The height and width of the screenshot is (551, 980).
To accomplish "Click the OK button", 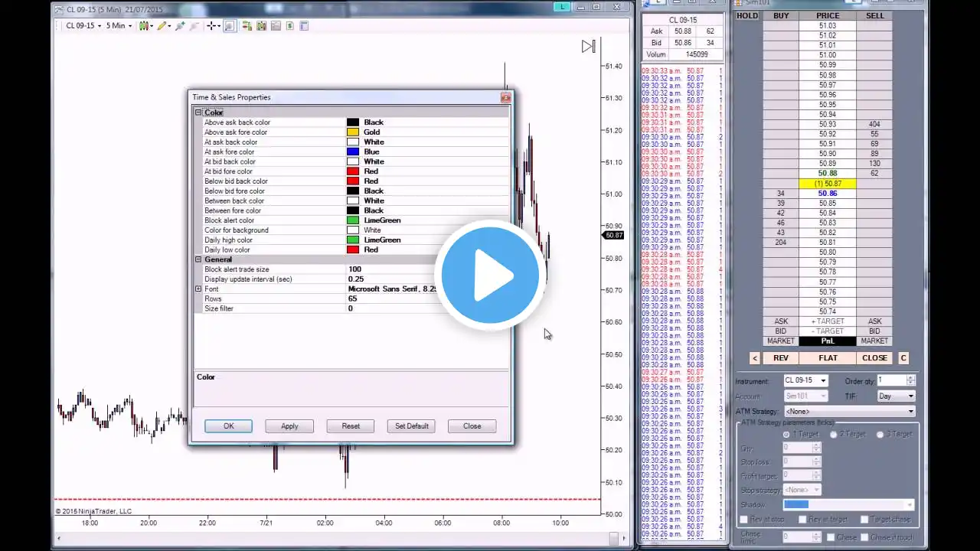I will (x=228, y=426).
